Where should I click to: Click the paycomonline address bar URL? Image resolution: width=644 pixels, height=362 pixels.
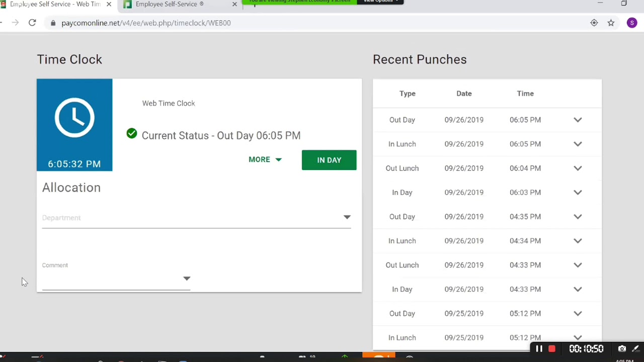coord(146,23)
